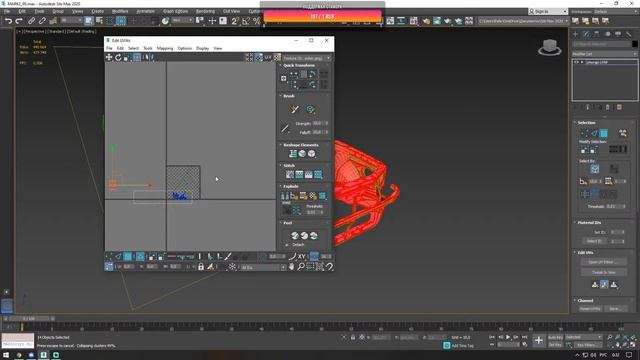640x360 pixels.
Task: Toggle Polygon selection mode in command panel Selection
Action: [604, 133]
